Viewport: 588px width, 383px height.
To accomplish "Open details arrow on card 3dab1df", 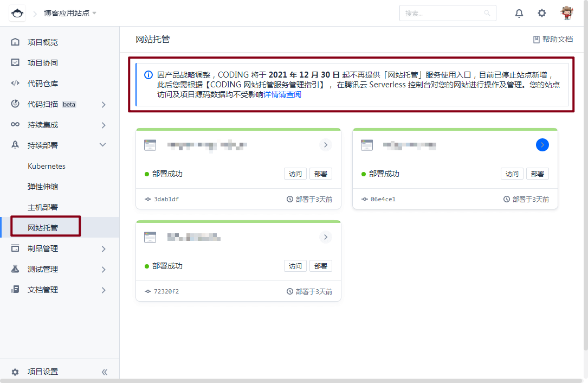I will coord(326,145).
